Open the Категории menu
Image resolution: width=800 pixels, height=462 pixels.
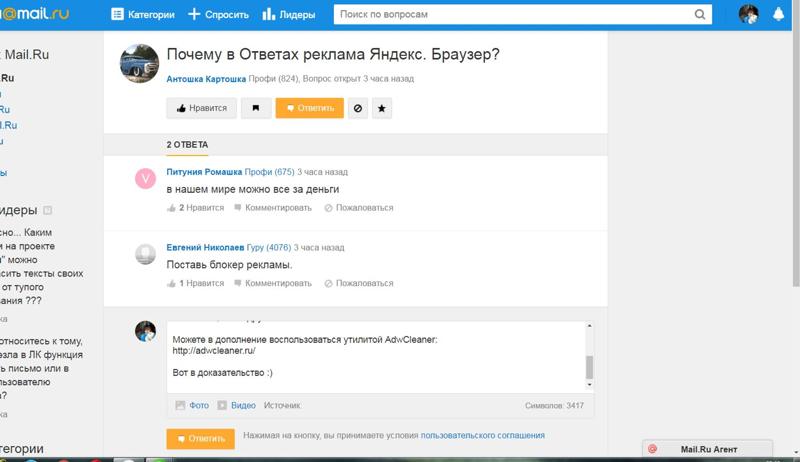pos(142,15)
